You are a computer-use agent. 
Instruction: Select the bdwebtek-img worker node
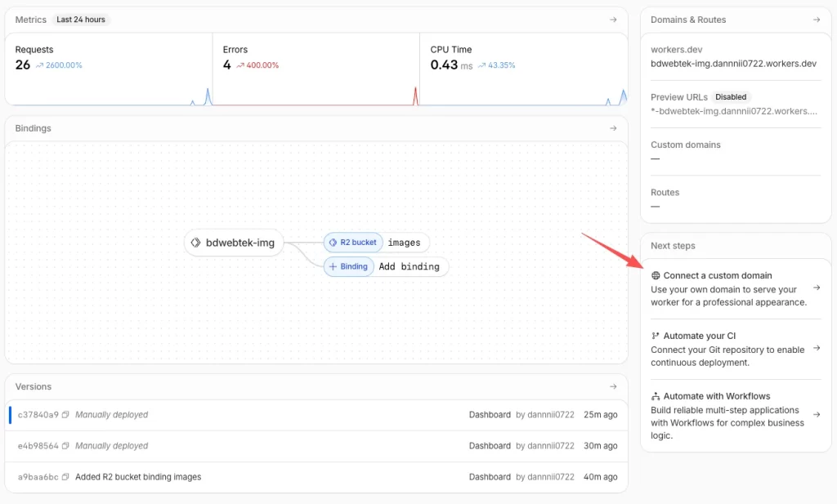[x=234, y=243]
